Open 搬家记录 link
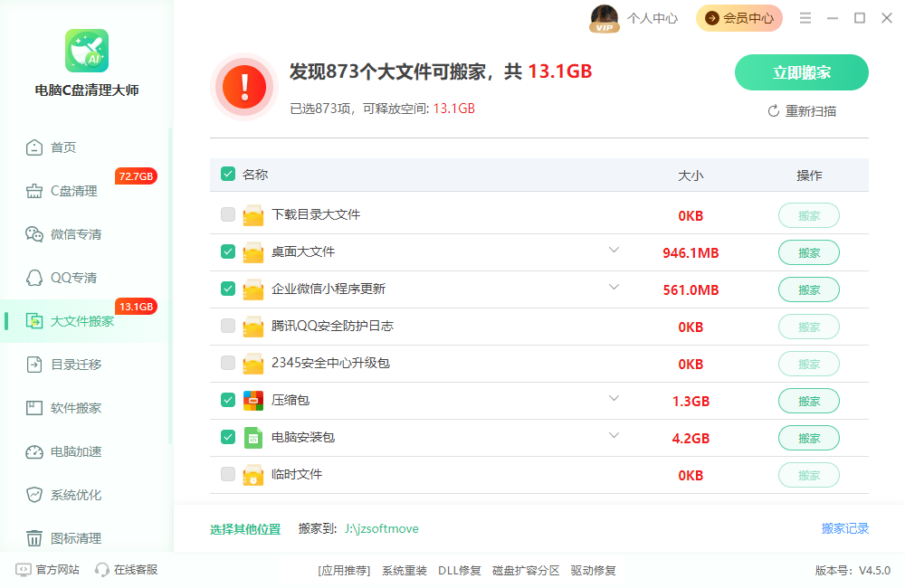The width and height of the screenshot is (905, 588). coord(845,528)
